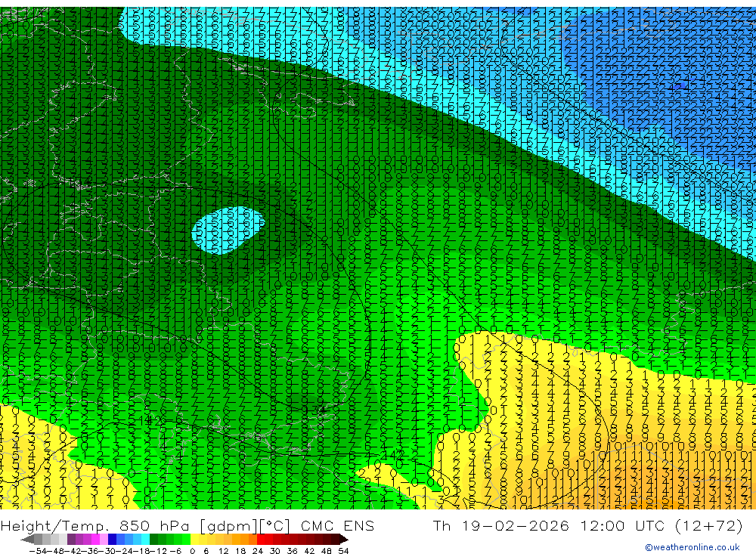Click the '(12+72)' forecast offset text
Screen dimensions: 756x554
coord(709,525)
